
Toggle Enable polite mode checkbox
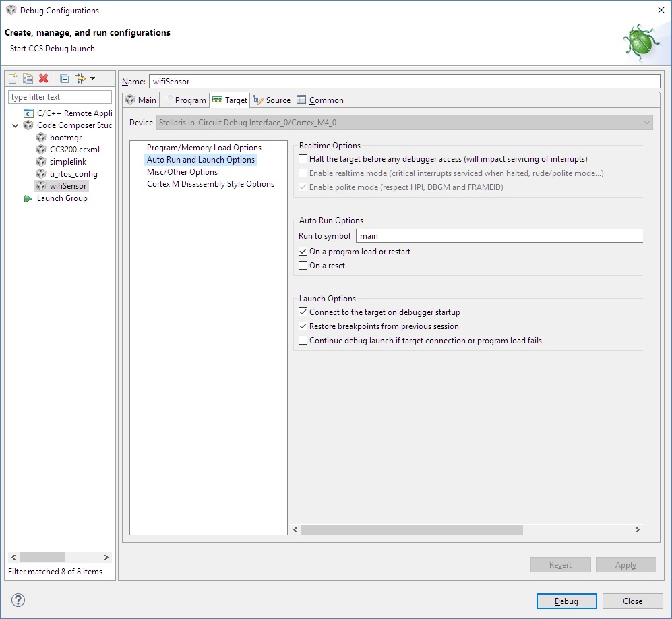tap(303, 187)
